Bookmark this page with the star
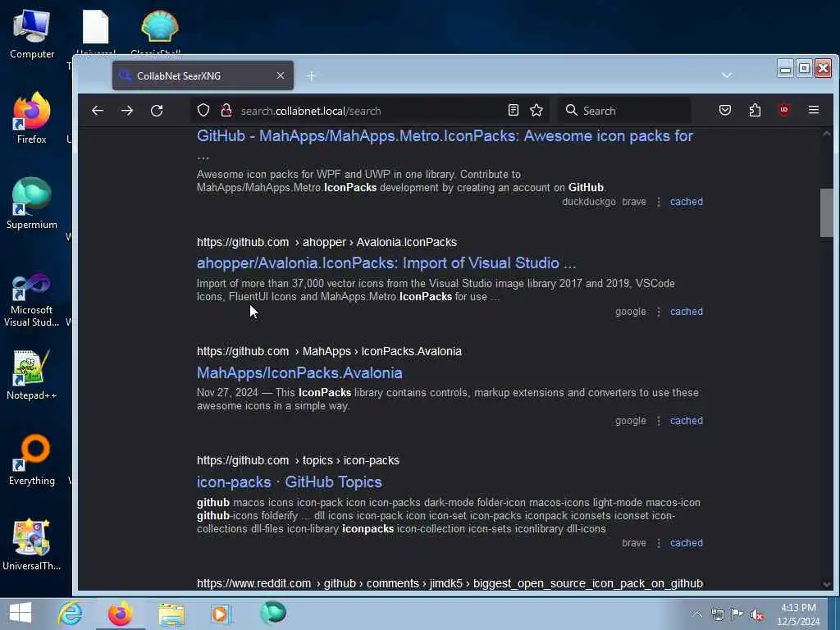Image resolution: width=840 pixels, height=630 pixels. click(x=536, y=111)
